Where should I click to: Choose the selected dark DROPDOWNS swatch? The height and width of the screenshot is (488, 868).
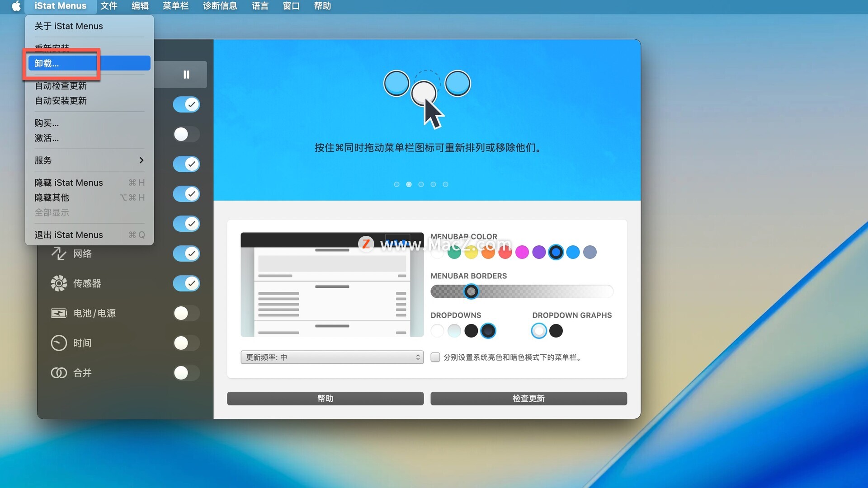[x=488, y=331]
